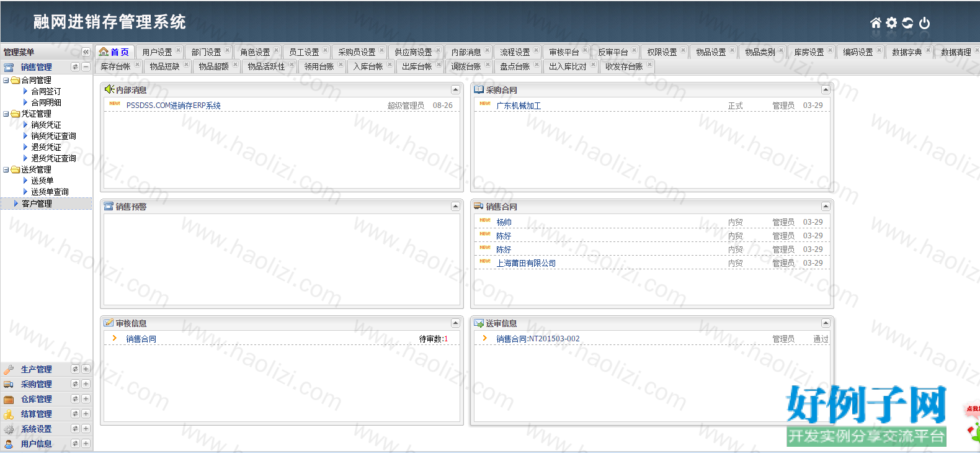Close the 审核平台 tab
The height and width of the screenshot is (453, 980).
click(x=585, y=50)
